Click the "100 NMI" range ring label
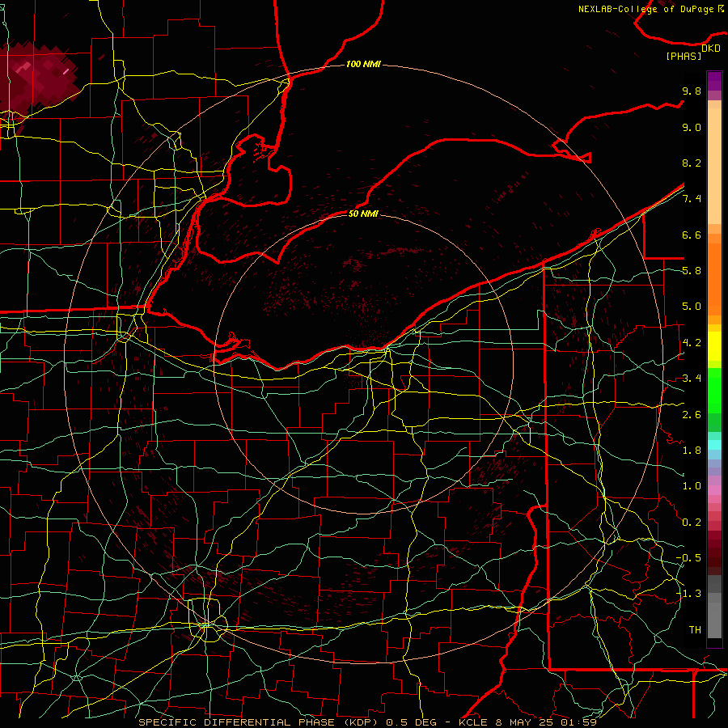 coord(363,64)
